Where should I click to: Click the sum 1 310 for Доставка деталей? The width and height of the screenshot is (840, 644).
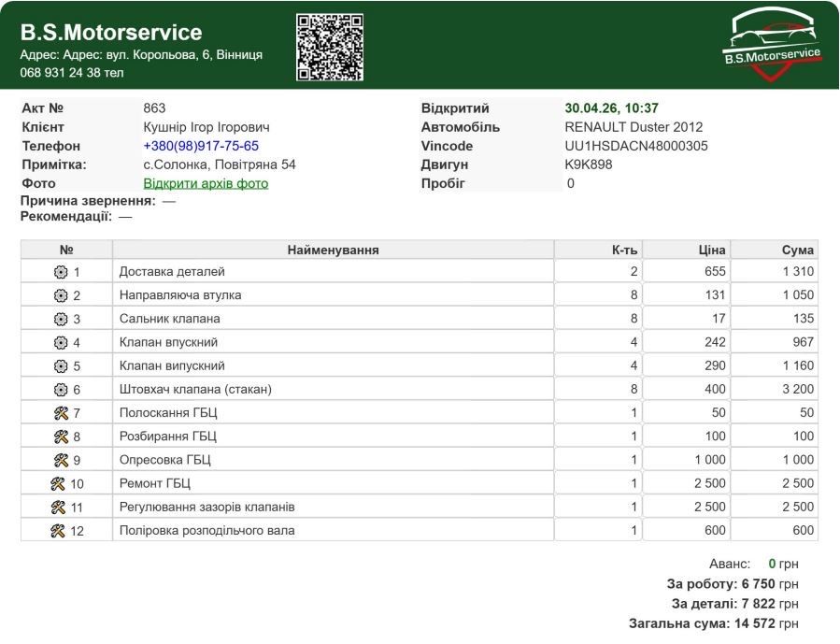798,272
